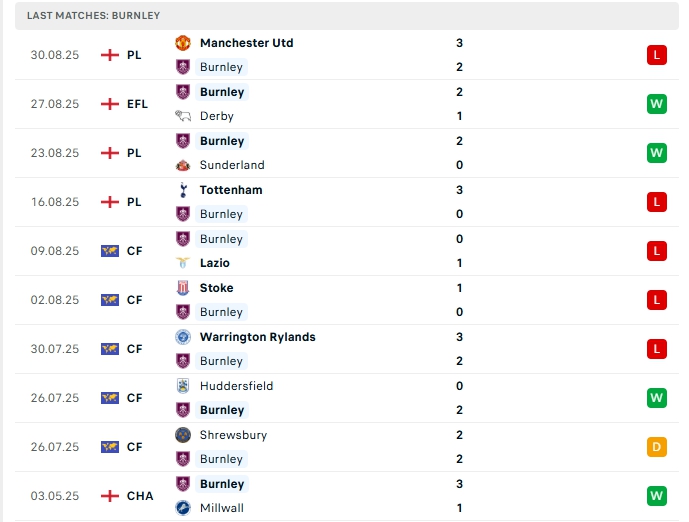The height and width of the screenshot is (522, 689).
Task: Click the Warrington Rylands crest icon
Action: pyautogui.click(x=183, y=337)
